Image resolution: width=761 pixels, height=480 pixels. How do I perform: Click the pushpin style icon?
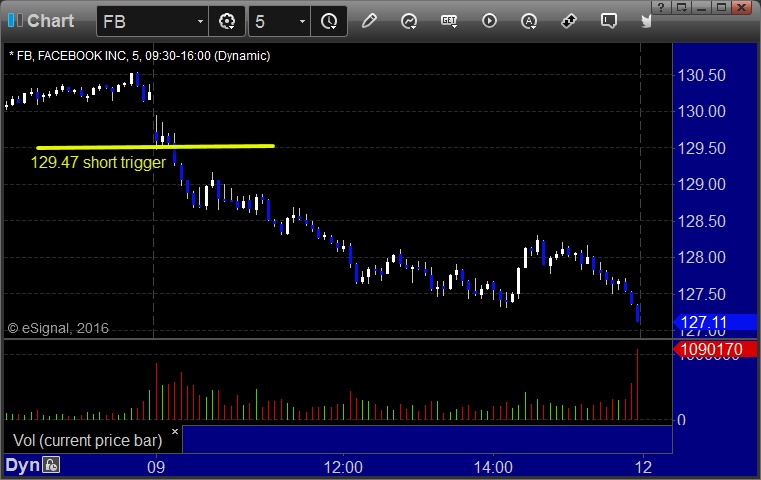[569, 21]
